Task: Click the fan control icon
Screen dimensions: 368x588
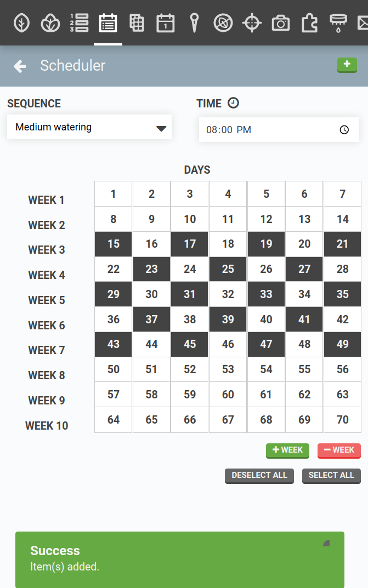Action: [x=223, y=23]
